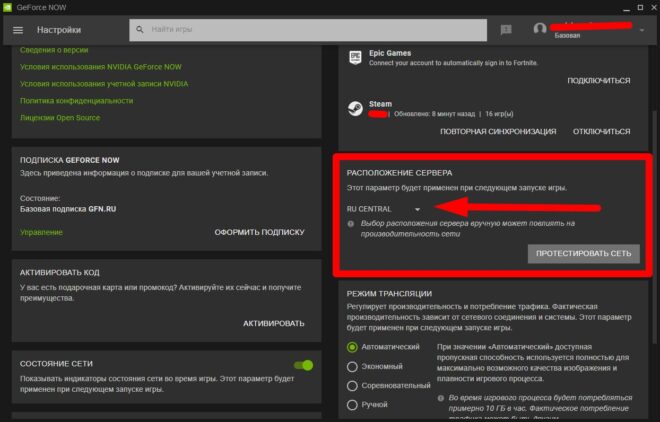Image resolution: width=660 pixels, height=422 pixels.
Task: Select Соревновательный streaming mode
Action: pyautogui.click(x=352, y=385)
